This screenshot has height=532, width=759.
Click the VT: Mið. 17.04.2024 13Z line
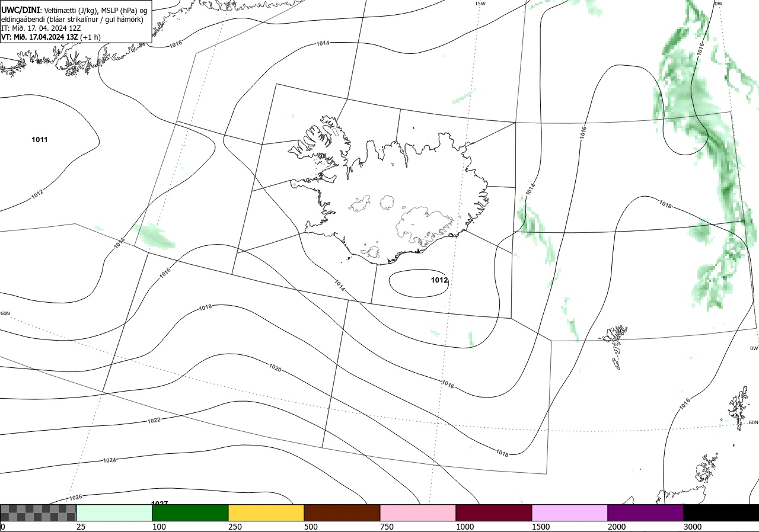point(50,37)
